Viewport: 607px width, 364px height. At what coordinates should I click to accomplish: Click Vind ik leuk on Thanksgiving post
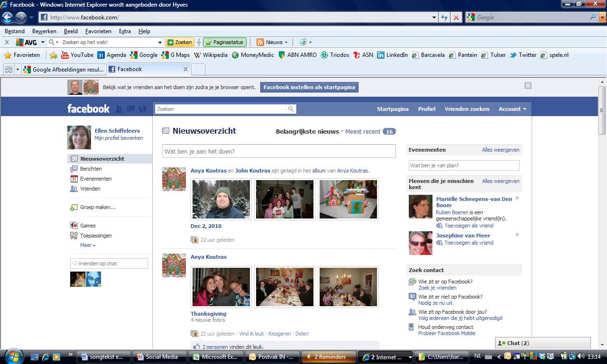[251, 334]
